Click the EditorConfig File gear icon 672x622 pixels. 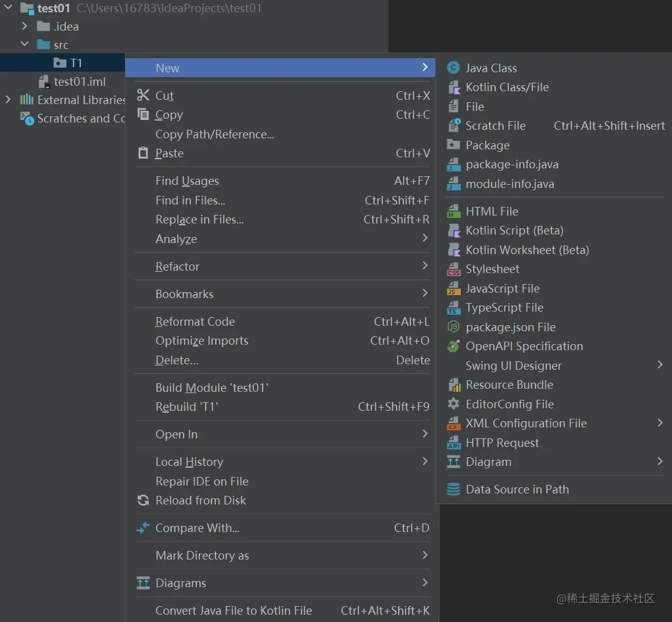coord(454,404)
